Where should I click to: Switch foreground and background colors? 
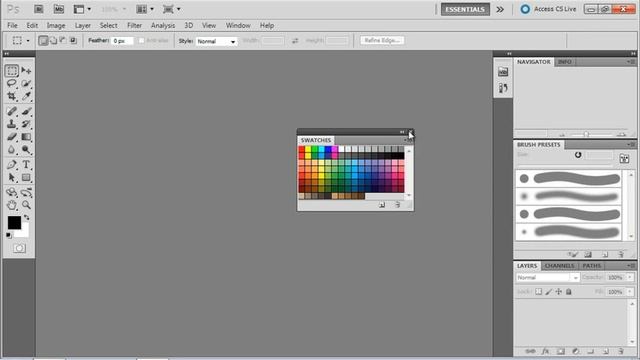27,218
